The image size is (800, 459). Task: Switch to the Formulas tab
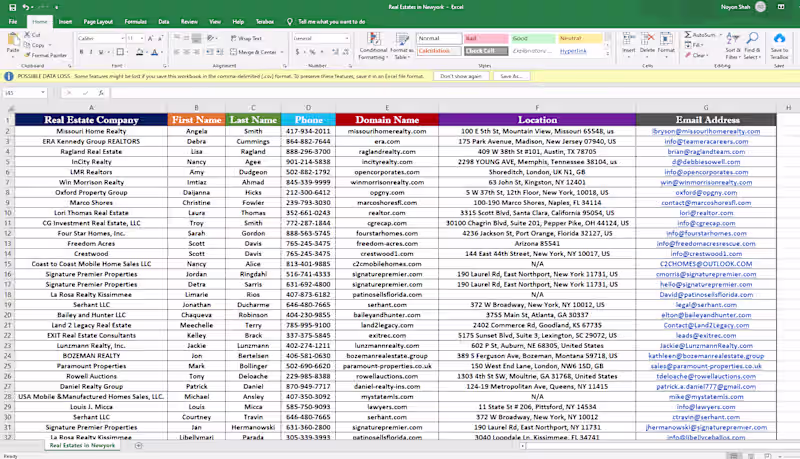pyautogui.click(x=136, y=22)
